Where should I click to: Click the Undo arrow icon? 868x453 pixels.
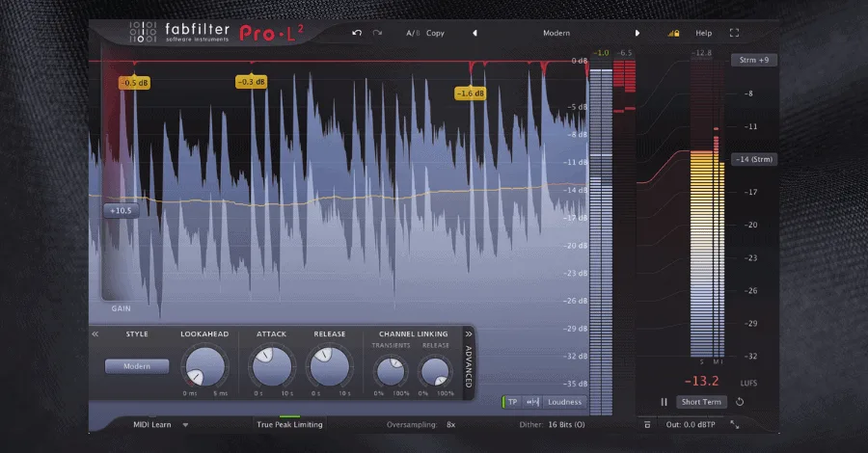(357, 33)
